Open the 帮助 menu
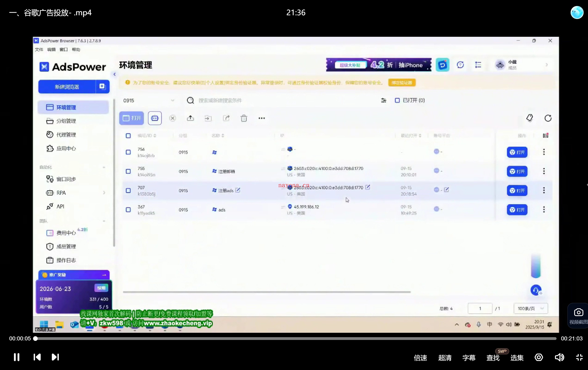 pyautogui.click(x=76, y=49)
